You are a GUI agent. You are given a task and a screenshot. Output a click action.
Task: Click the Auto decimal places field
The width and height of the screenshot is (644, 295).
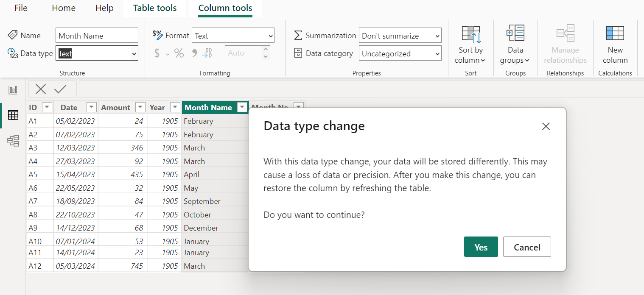pos(244,53)
